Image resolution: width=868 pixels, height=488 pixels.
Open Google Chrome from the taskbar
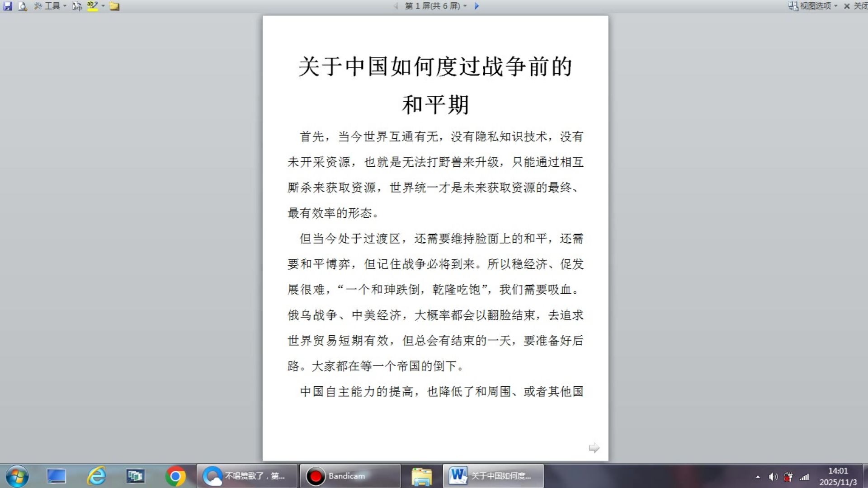(x=176, y=476)
